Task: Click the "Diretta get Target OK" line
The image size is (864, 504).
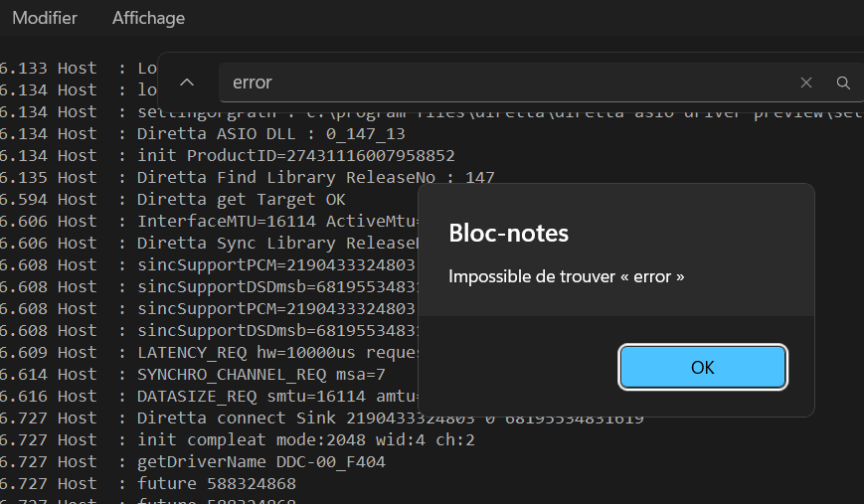Action: (241, 200)
